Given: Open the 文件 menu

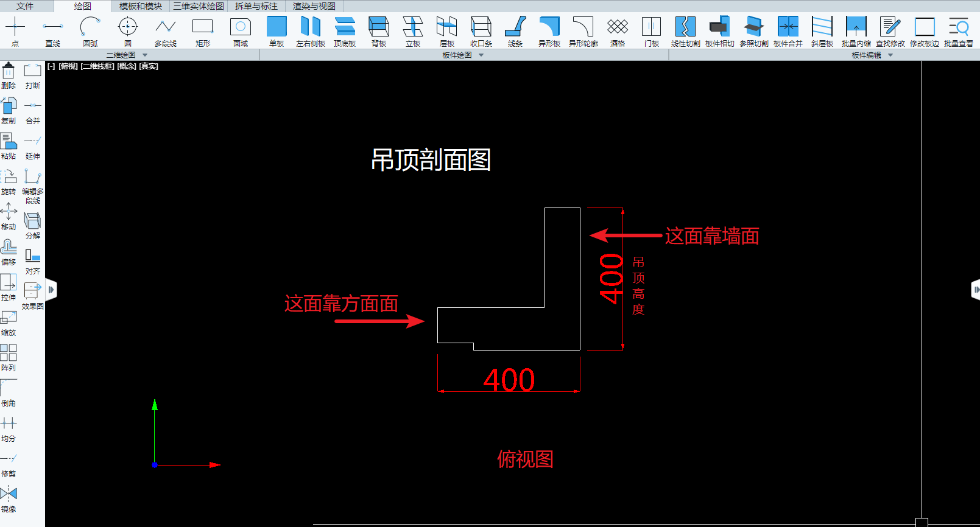Looking at the screenshot, I should coord(25,6).
